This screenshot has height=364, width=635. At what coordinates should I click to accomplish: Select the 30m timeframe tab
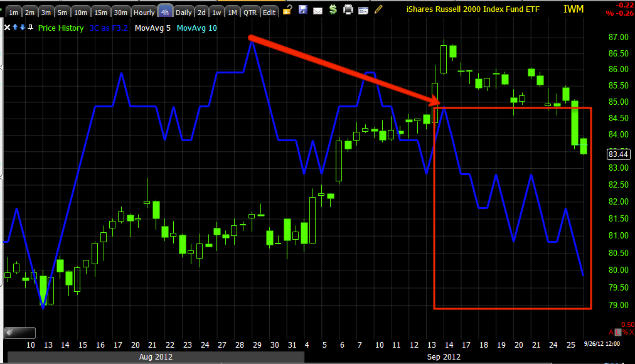pyautogui.click(x=120, y=13)
